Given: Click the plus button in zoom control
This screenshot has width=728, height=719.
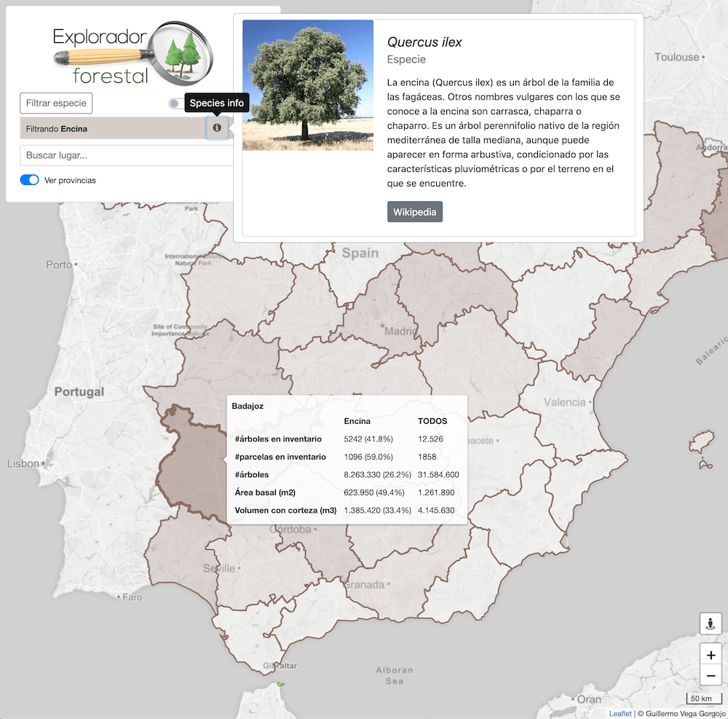Looking at the screenshot, I should (x=711, y=654).
